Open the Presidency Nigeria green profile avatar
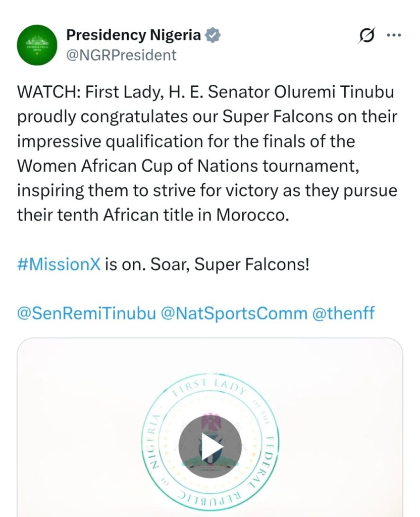Screen dimensions: 420x517 pyautogui.click(x=37, y=45)
